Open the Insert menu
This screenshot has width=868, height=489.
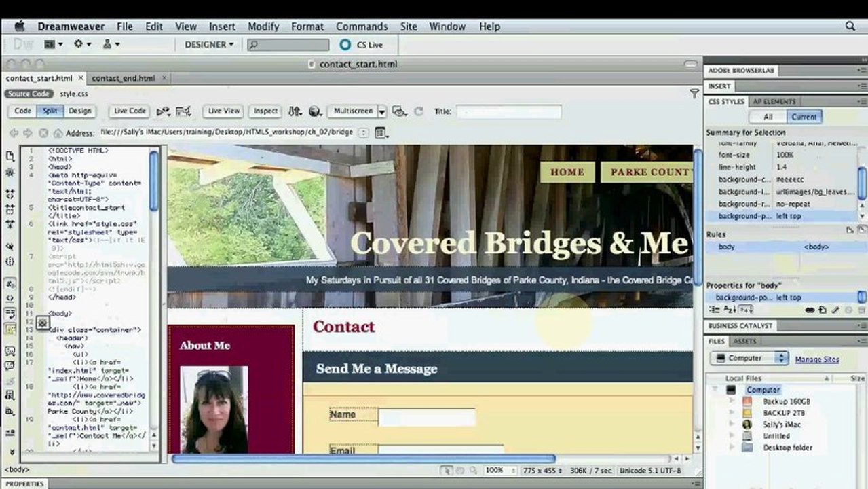point(222,26)
